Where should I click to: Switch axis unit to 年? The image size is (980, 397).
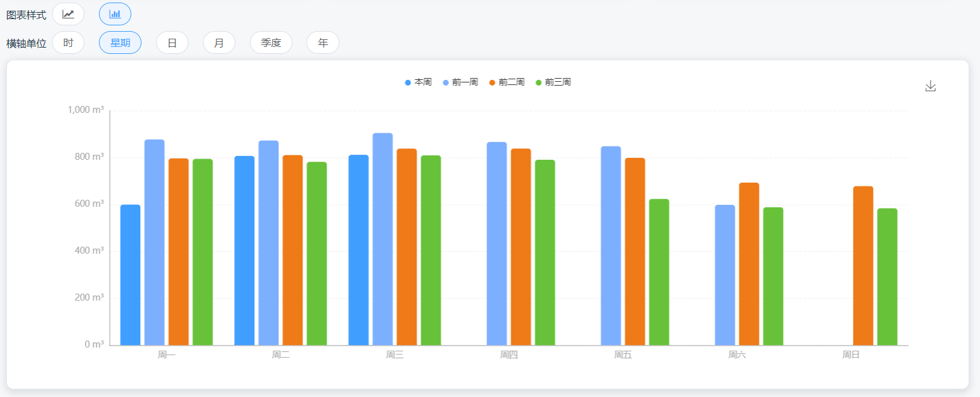coord(322,42)
